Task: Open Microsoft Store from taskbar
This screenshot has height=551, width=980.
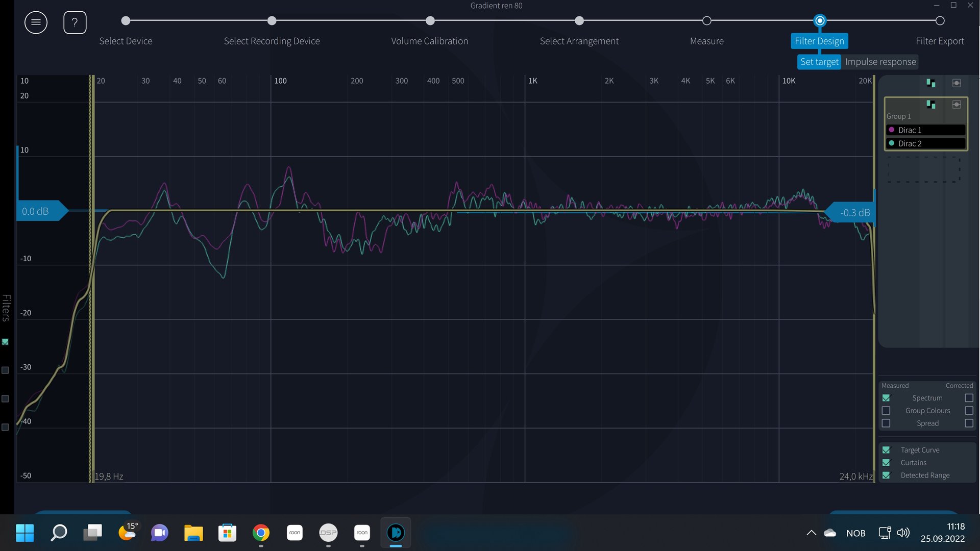Action: pos(227,533)
